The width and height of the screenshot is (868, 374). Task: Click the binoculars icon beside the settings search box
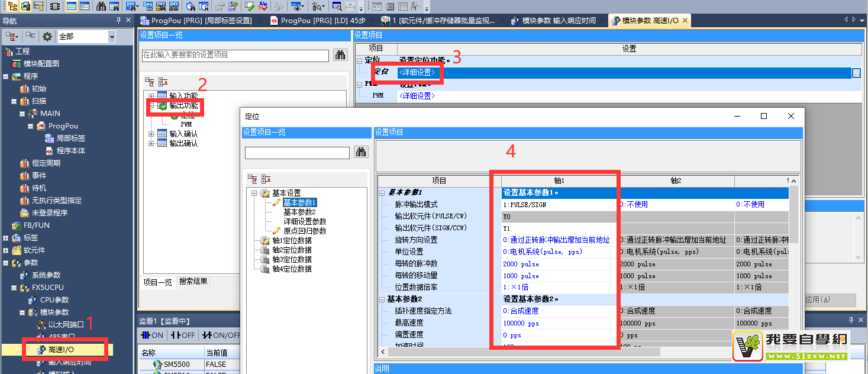click(340, 55)
